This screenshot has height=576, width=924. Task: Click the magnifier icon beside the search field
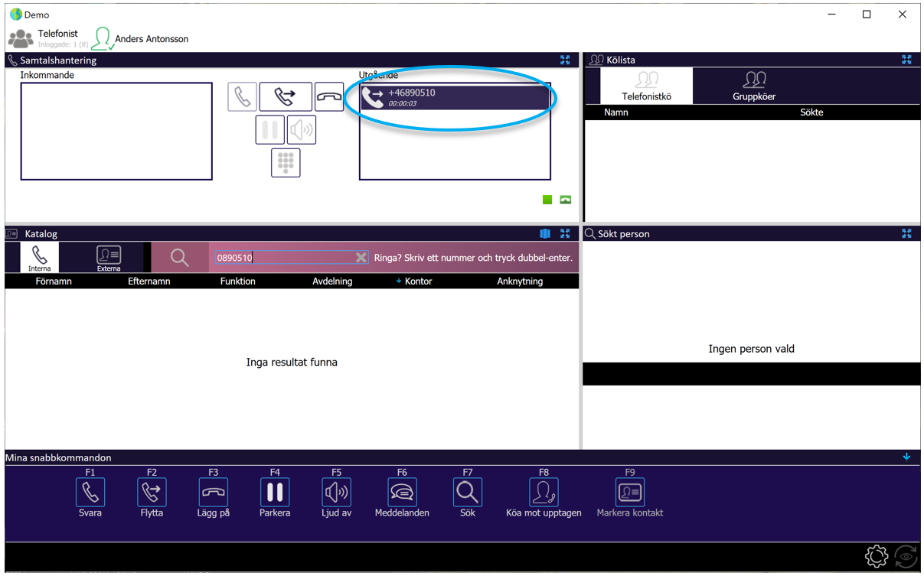point(179,258)
